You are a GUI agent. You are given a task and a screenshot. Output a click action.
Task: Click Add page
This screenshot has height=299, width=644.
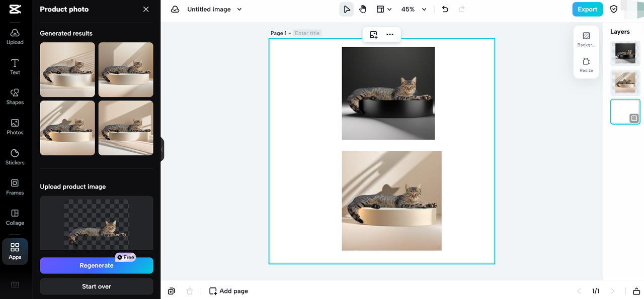(228, 291)
